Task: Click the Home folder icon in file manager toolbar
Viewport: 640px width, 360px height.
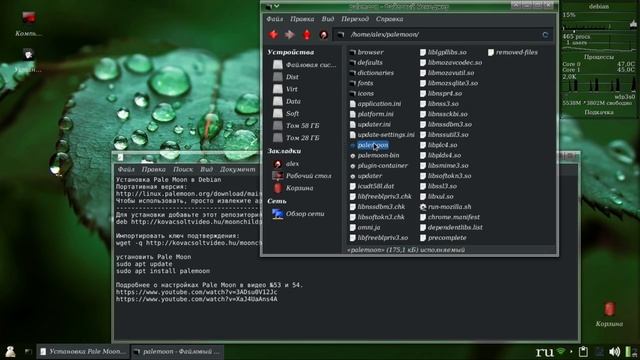Action: [324, 35]
